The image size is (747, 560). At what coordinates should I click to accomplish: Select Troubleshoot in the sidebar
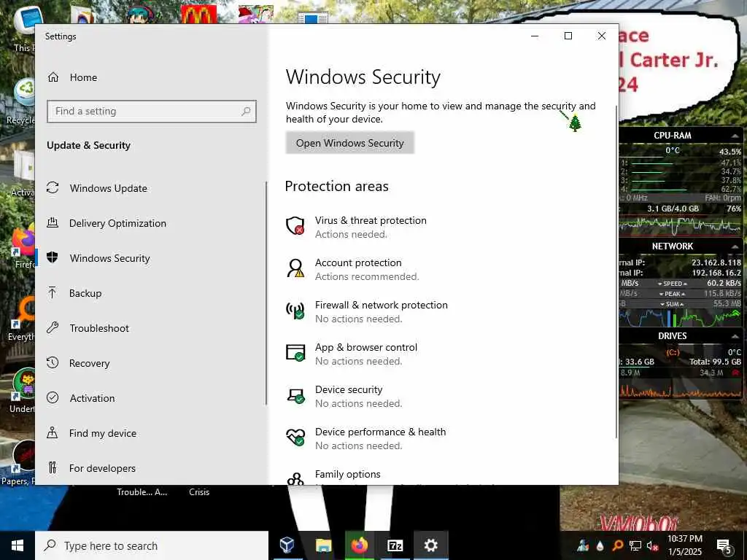point(150,328)
